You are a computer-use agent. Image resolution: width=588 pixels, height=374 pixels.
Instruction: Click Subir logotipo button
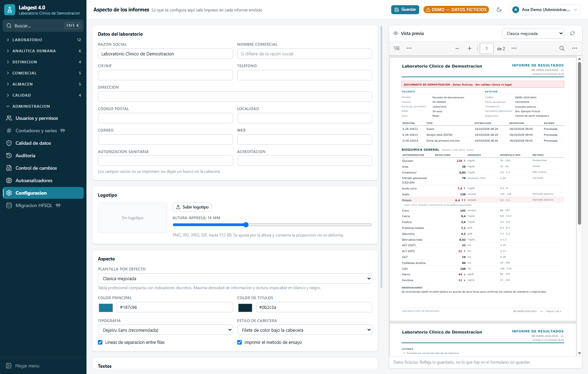tap(192, 207)
